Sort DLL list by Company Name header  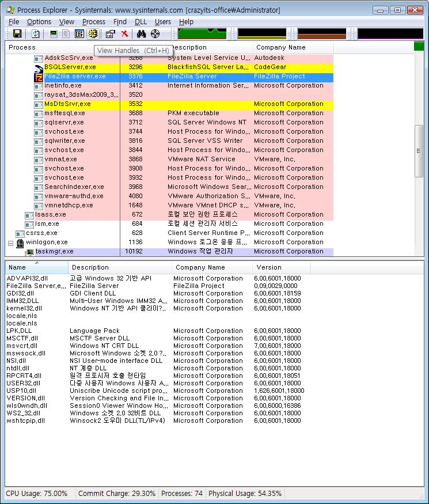tap(212, 267)
